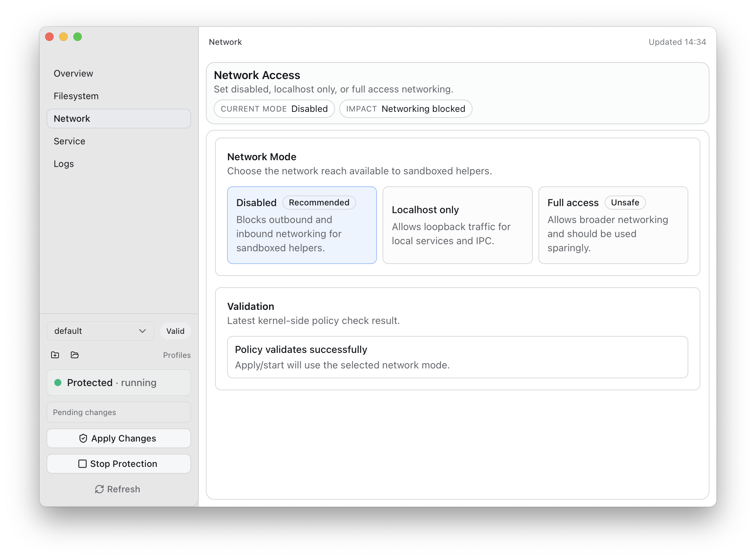Click the Policy validates successfully message box

[x=457, y=357]
